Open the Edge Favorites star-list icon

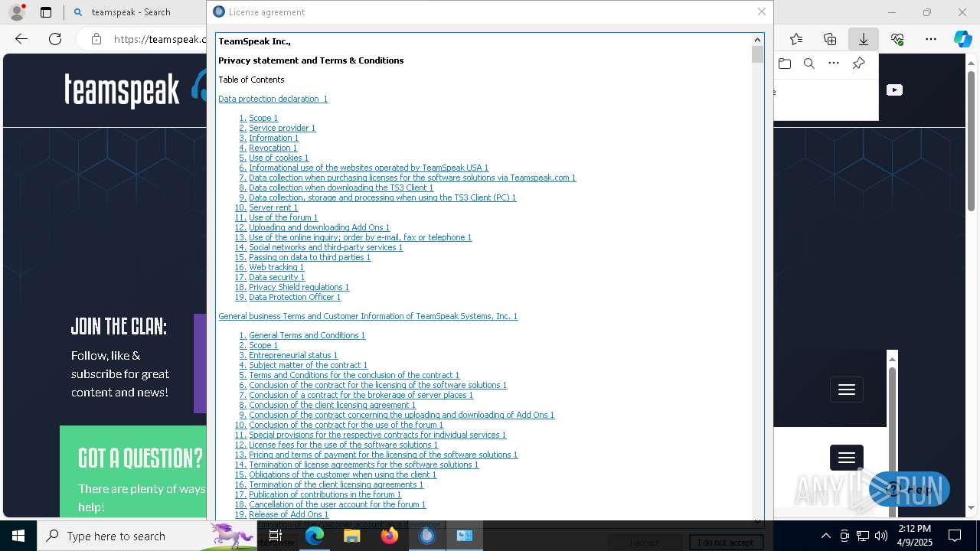click(796, 39)
